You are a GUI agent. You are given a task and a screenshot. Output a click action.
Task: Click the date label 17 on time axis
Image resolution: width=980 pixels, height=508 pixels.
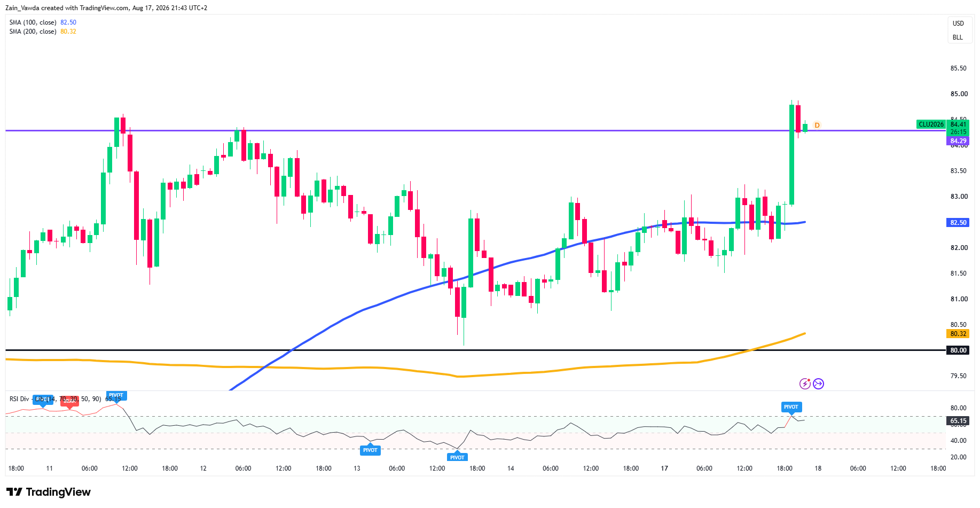[664, 468]
